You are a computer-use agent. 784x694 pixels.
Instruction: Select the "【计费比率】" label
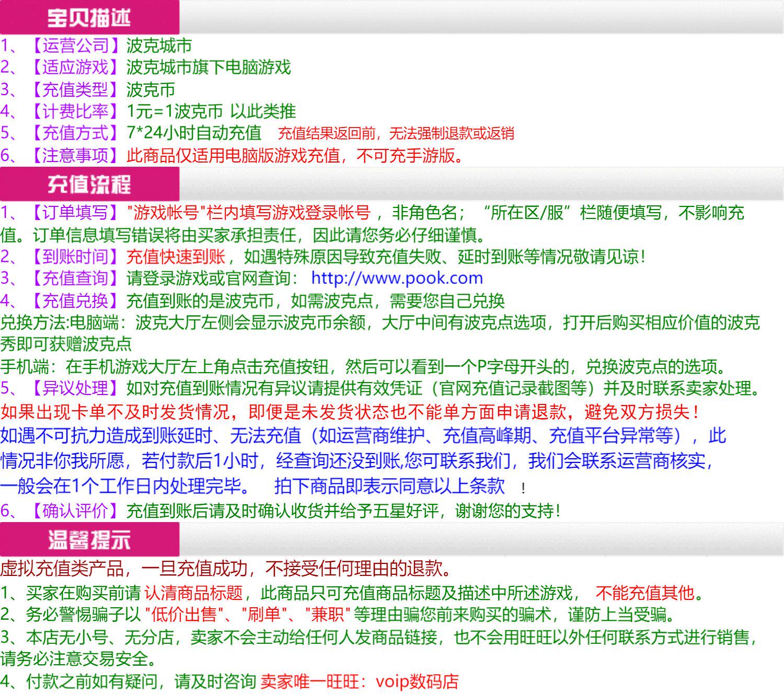pos(75,111)
